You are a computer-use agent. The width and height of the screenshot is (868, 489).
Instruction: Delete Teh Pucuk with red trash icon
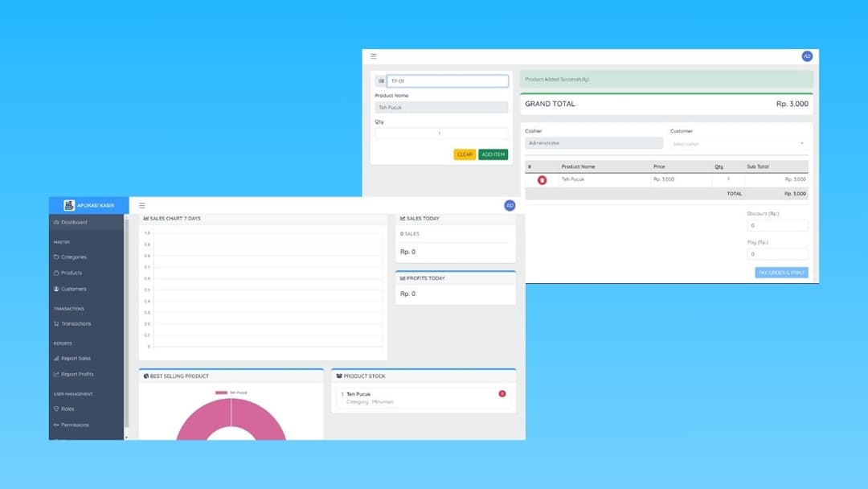pos(542,180)
